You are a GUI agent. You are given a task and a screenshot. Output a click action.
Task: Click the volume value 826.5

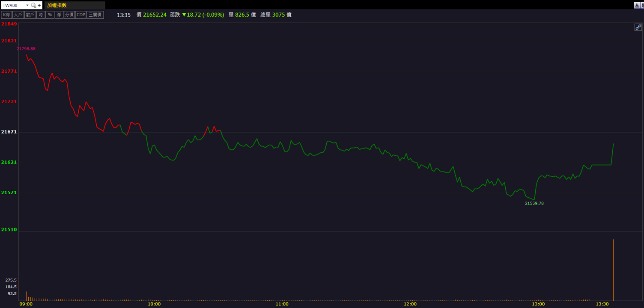click(242, 15)
